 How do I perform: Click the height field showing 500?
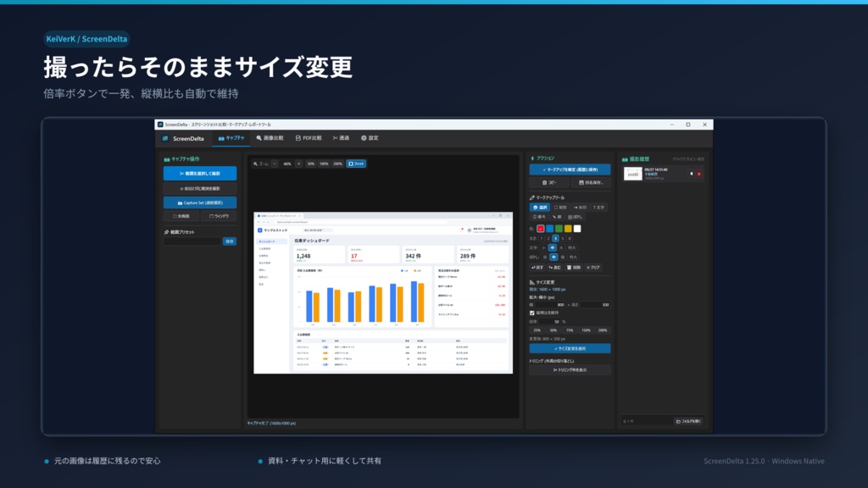[596, 305]
